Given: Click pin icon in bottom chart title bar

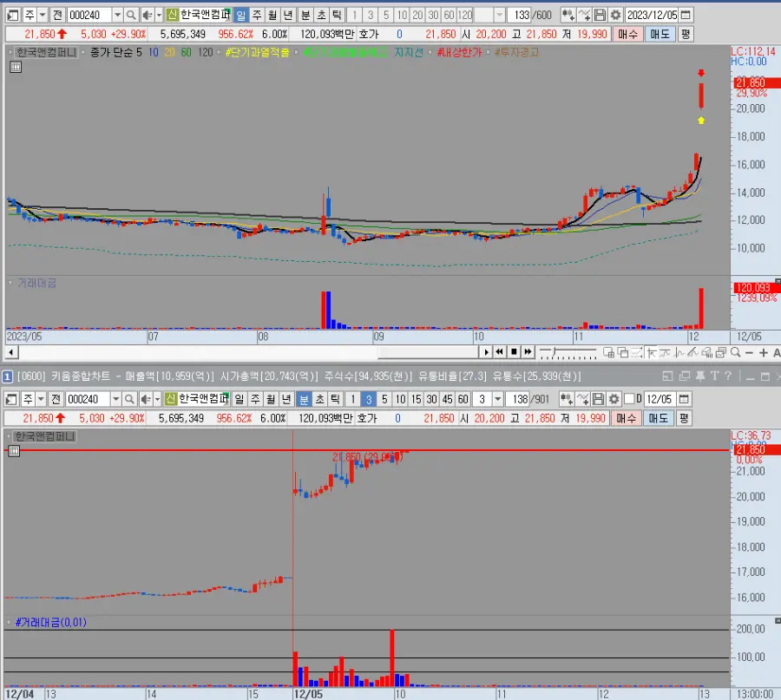Looking at the screenshot, I should (699, 376).
